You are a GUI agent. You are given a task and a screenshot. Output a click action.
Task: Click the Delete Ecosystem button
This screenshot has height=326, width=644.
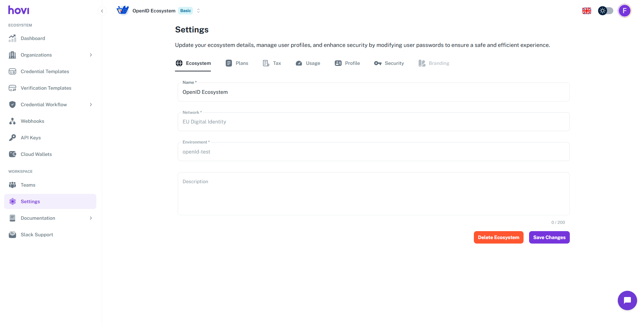point(498,237)
